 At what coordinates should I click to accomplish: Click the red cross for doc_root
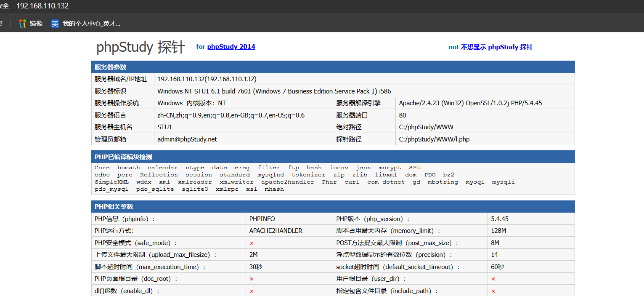click(252, 279)
